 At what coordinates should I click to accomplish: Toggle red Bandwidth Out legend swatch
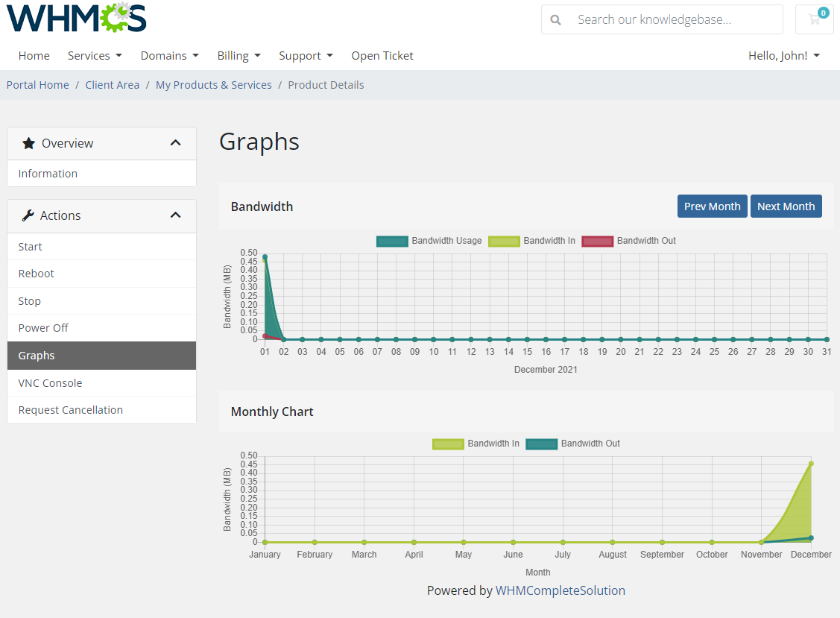(597, 242)
